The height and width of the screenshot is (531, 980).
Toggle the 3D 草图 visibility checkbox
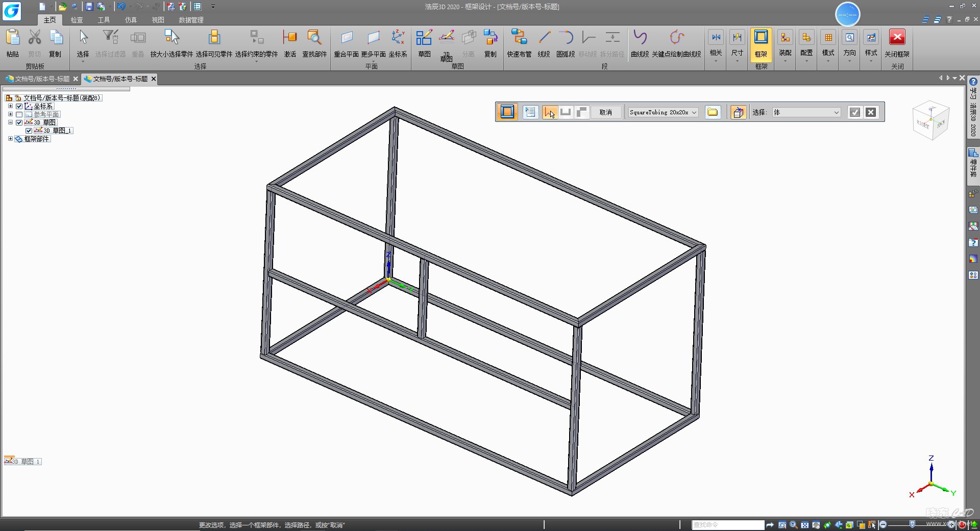point(19,123)
